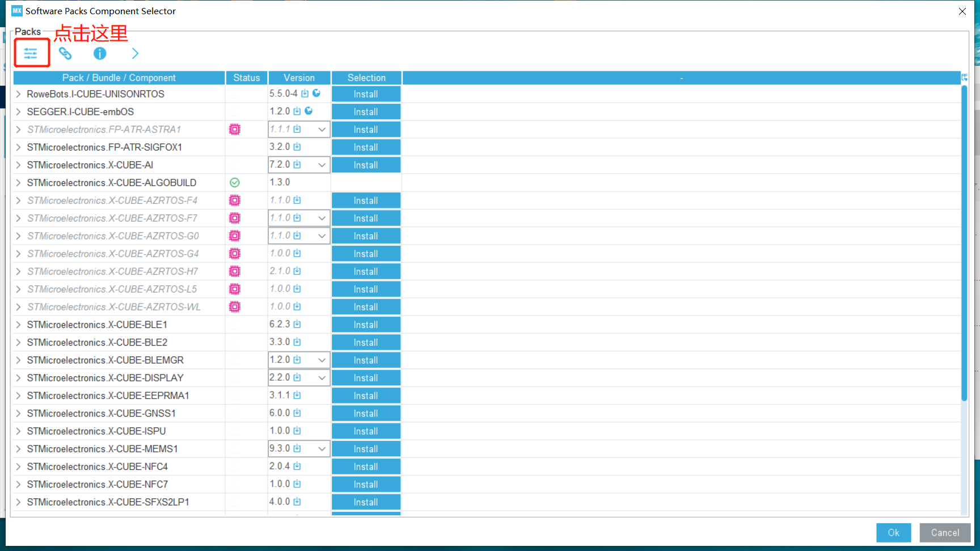Click the download icon next to version 3.3.0

pyautogui.click(x=297, y=342)
